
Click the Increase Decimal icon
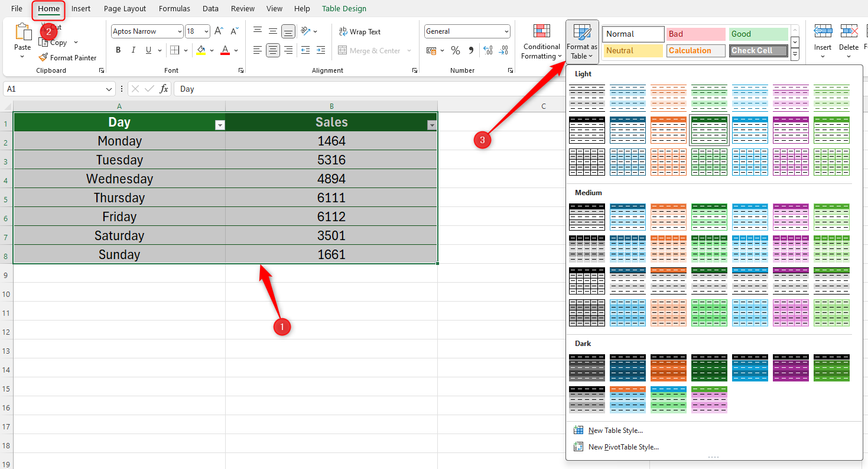point(488,51)
